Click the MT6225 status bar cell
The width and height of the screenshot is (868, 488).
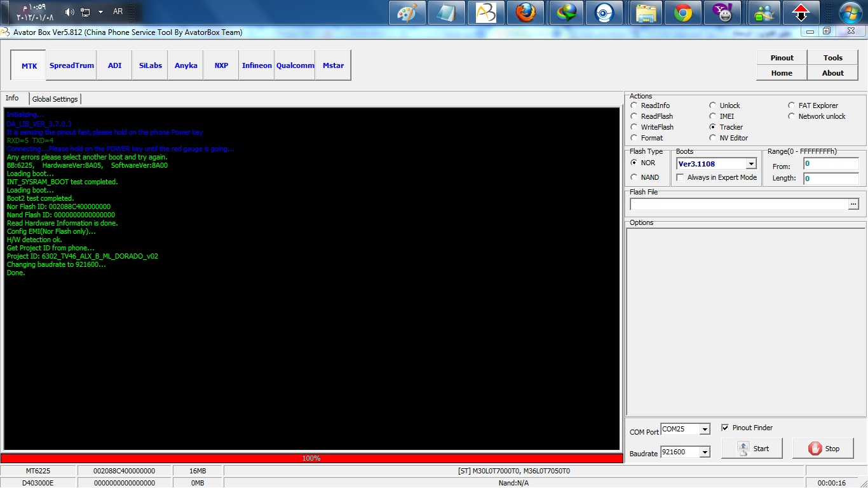[38, 471]
